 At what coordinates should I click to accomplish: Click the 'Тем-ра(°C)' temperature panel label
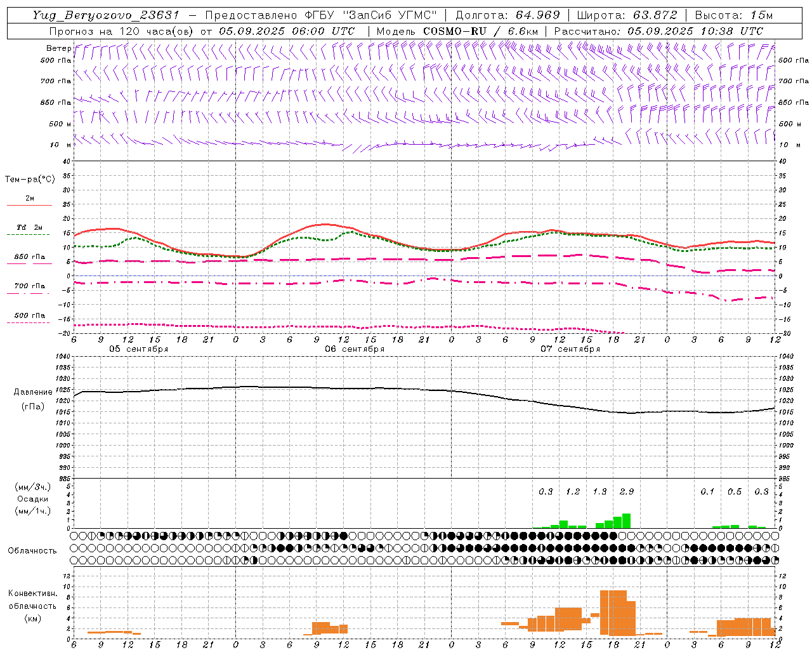coord(30,180)
